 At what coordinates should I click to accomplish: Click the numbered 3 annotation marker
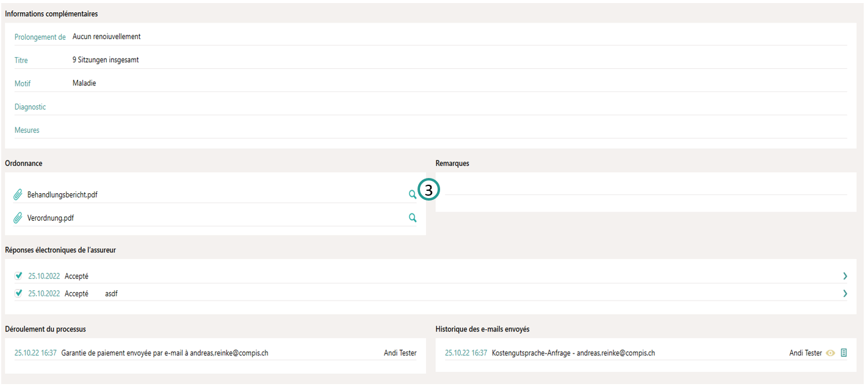click(429, 190)
